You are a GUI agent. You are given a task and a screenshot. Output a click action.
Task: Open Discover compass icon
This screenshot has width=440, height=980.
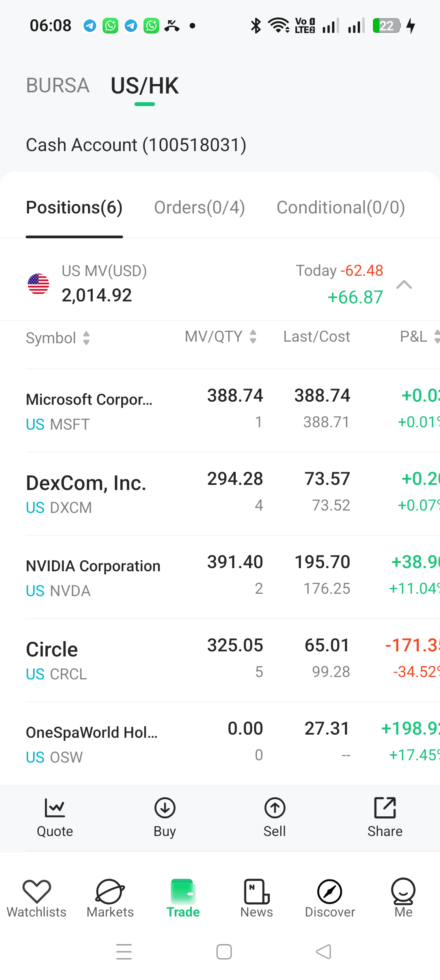coord(330,891)
